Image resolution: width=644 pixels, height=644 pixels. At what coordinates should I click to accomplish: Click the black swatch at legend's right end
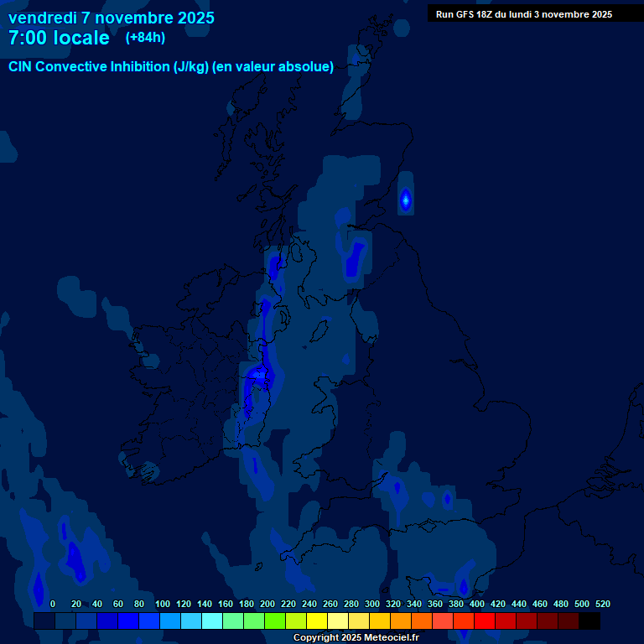pos(589,621)
